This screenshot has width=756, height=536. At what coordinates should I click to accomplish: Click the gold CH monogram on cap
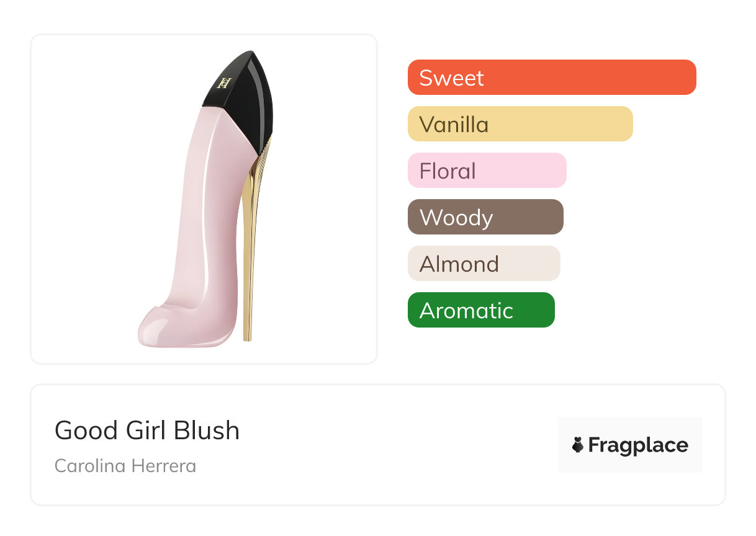click(x=223, y=83)
